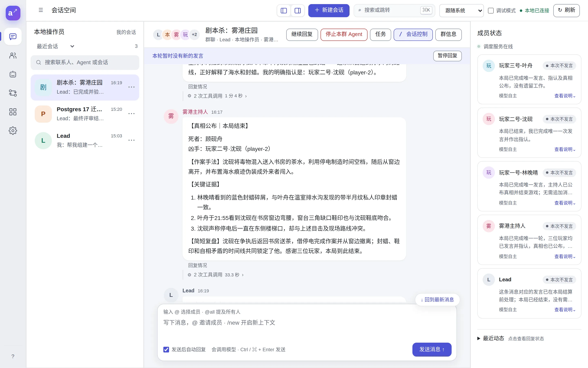
Task: Select the 剧本杀：雾港庄园 conversation
Action: (x=85, y=87)
